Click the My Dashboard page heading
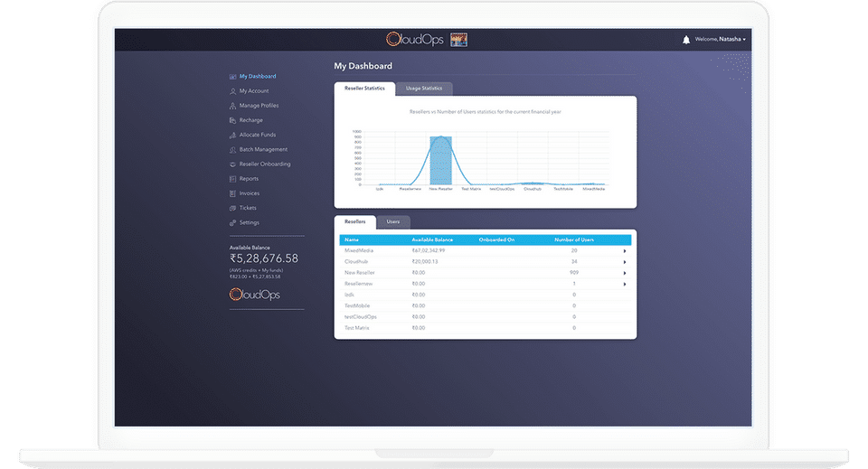The height and width of the screenshot is (469, 868). [363, 66]
